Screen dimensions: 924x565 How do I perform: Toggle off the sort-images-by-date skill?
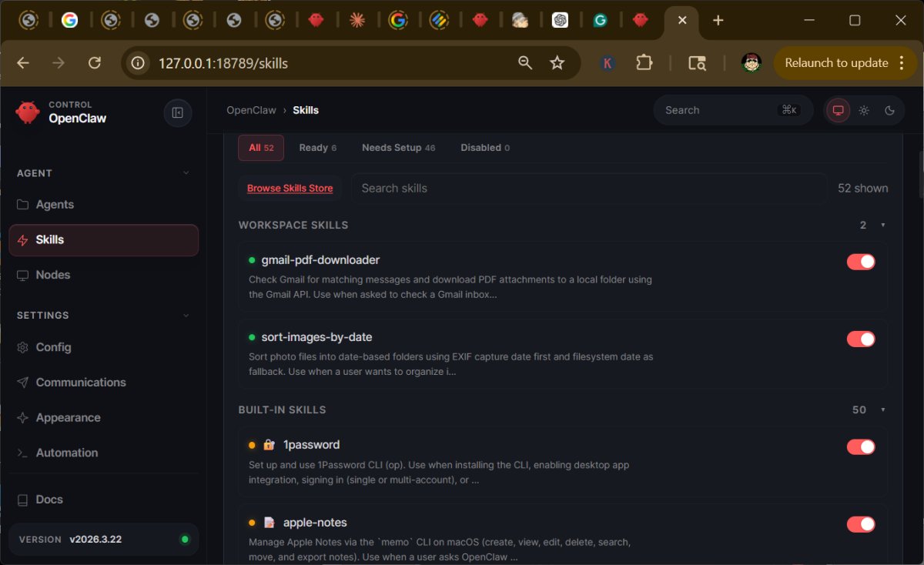click(x=861, y=339)
